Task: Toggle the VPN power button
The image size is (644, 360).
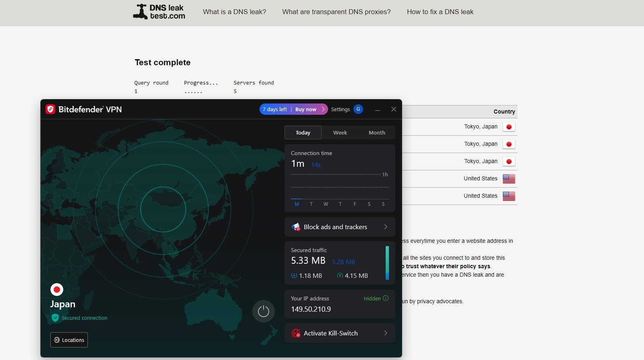Action: click(264, 311)
